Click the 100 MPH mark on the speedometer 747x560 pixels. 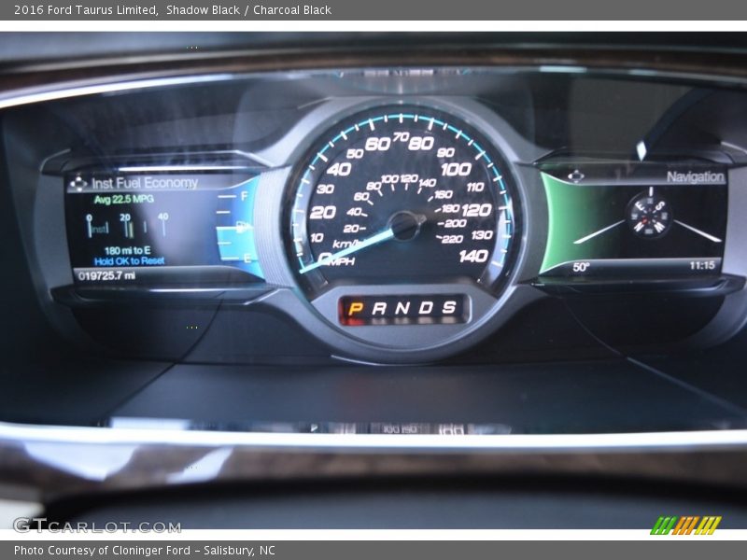[x=456, y=169]
